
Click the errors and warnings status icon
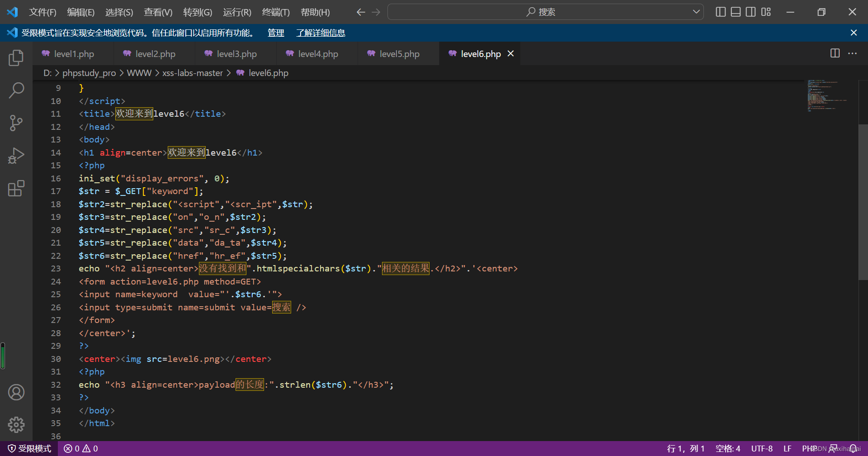pos(80,448)
